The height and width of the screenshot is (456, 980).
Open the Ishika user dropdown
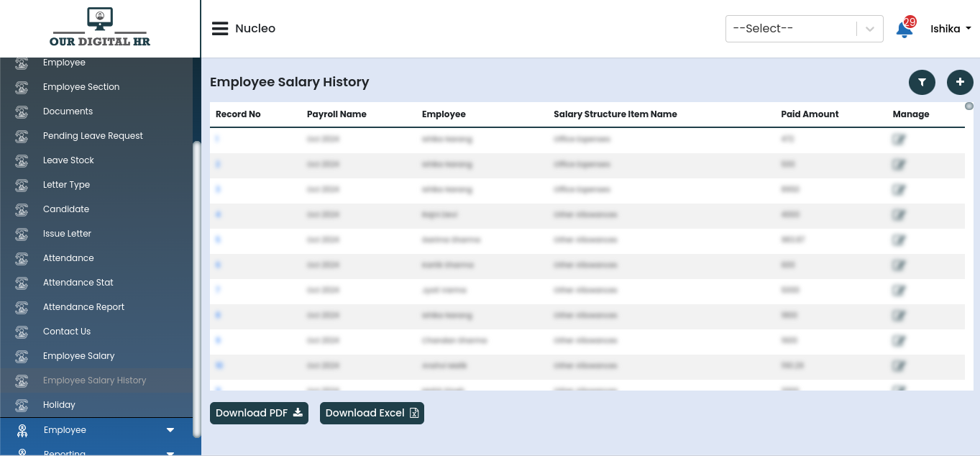tap(951, 29)
